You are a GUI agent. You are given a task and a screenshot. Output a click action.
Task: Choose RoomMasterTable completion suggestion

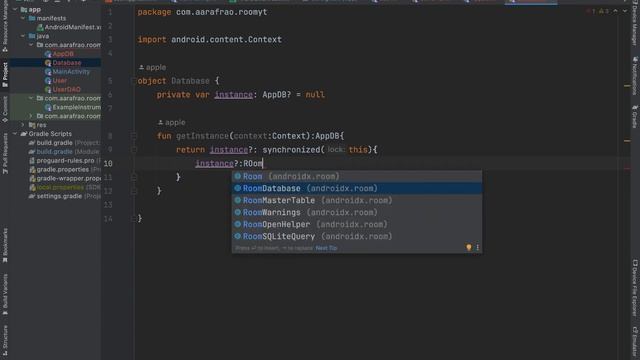coord(357,200)
